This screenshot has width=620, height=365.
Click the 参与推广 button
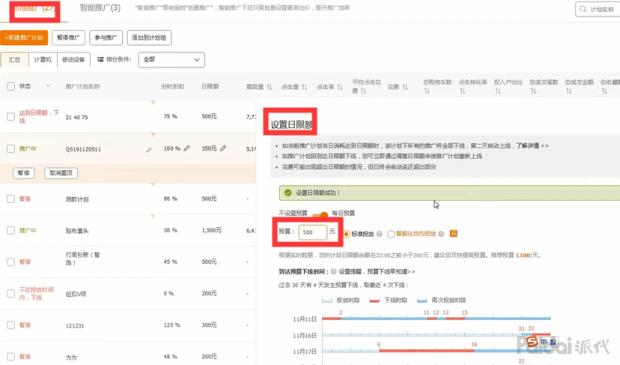pyautogui.click(x=106, y=38)
